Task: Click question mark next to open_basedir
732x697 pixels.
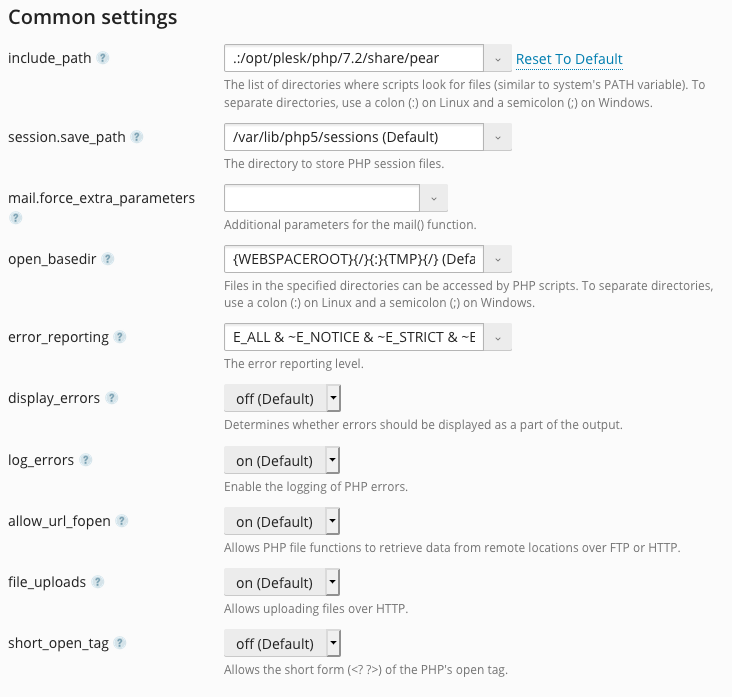Action: click(107, 259)
